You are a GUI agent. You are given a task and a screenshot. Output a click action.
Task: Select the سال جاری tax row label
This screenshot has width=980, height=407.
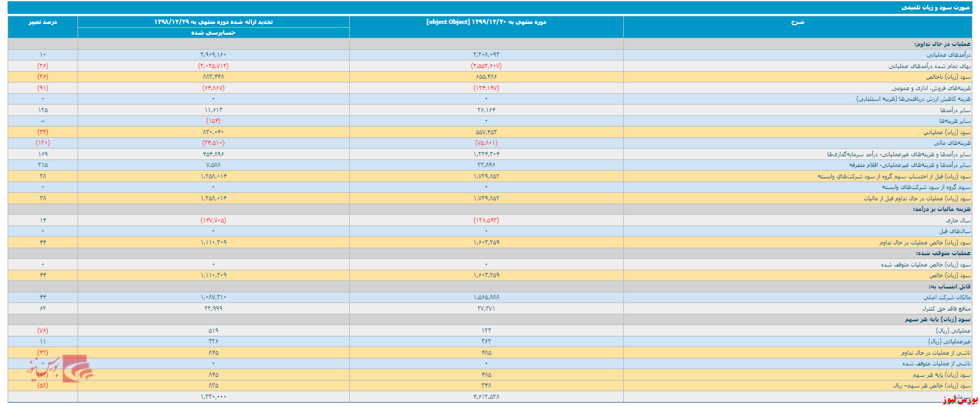(x=960, y=221)
